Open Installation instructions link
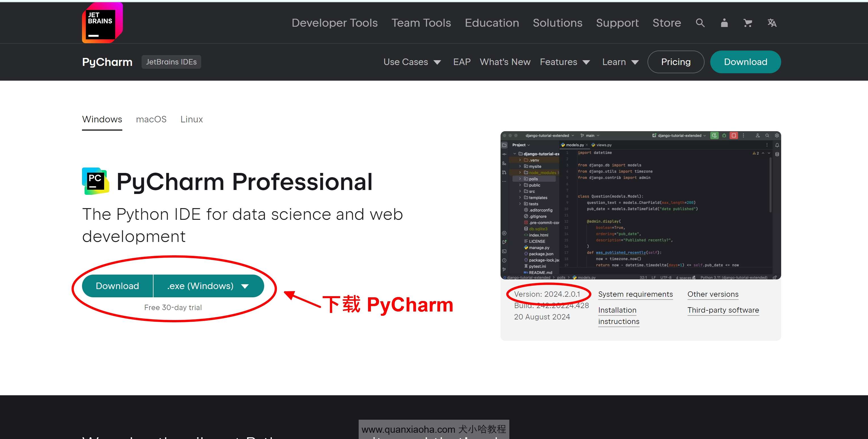This screenshot has height=439, width=868. (x=619, y=316)
